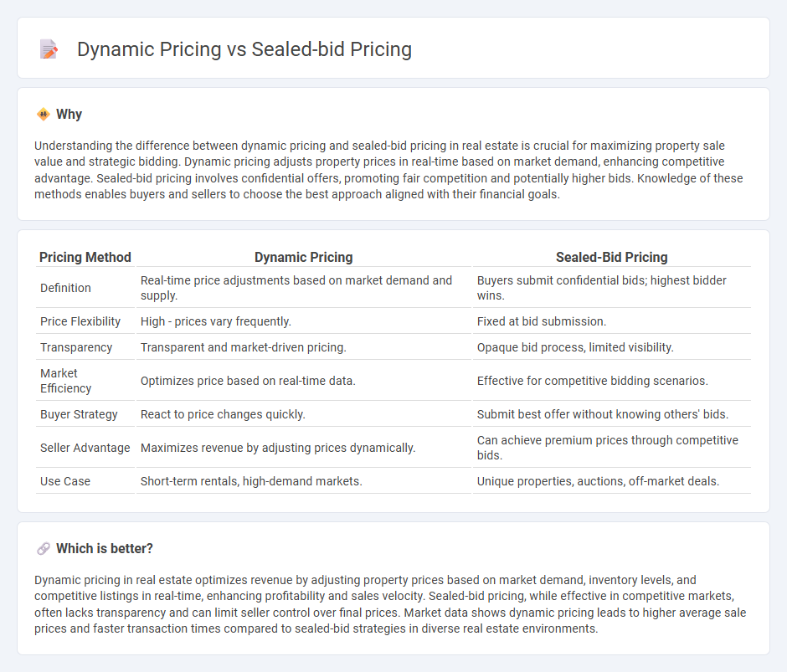Select the Dynamic Pricing vs Sealed-bid Pricing title
Image resolution: width=787 pixels, height=672 pixels.
pyautogui.click(x=244, y=49)
